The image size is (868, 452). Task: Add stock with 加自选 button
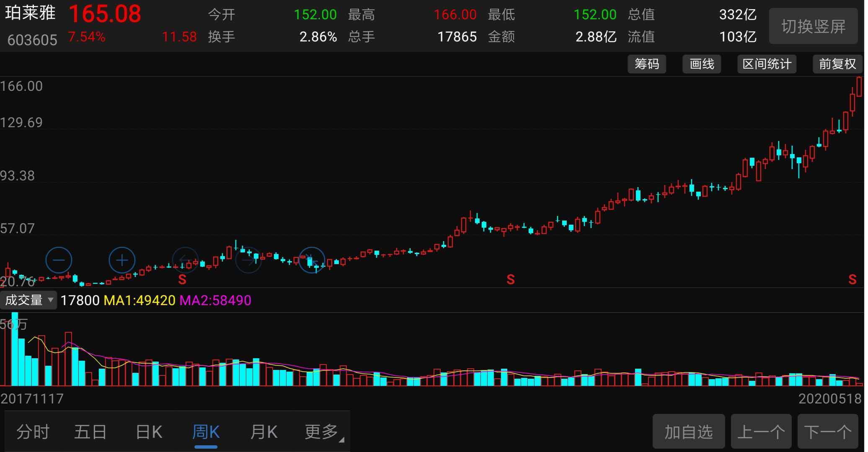689,431
